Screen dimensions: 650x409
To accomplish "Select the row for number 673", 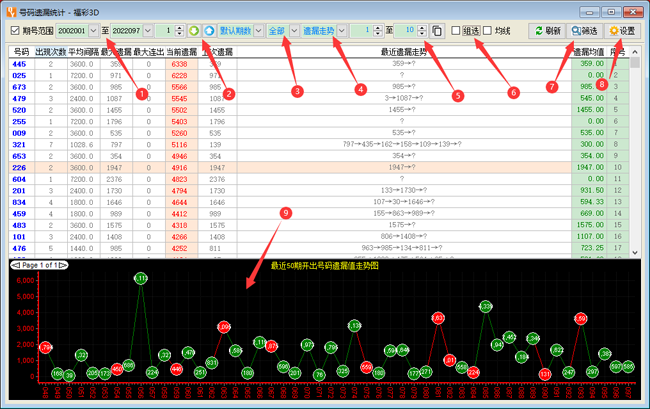I will coord(319,87).
